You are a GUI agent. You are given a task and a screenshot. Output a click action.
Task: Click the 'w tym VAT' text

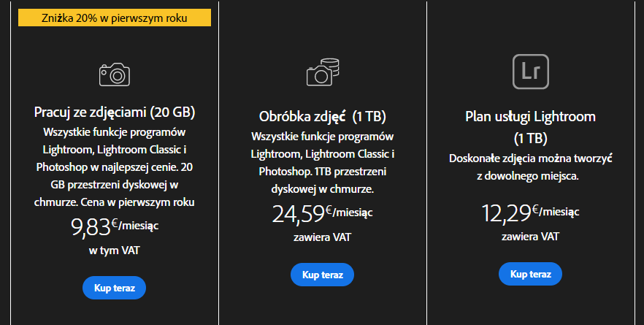point(115,251)
